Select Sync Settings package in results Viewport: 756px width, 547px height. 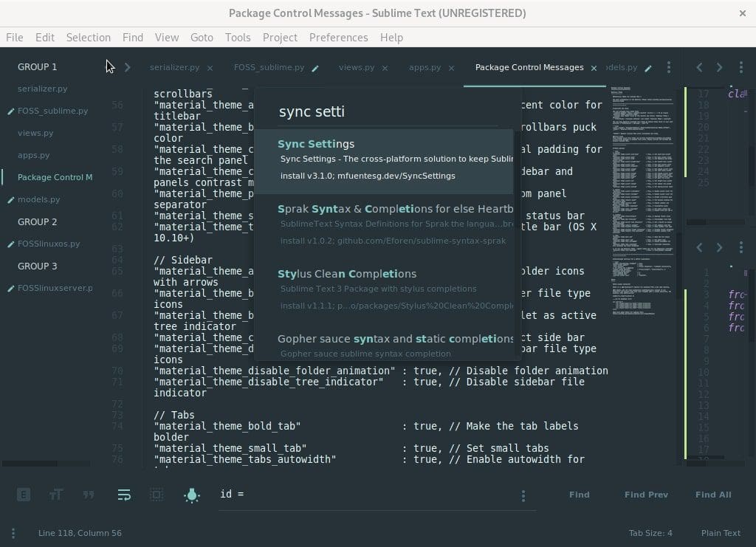pyautogui.click(x=384, y=159)
